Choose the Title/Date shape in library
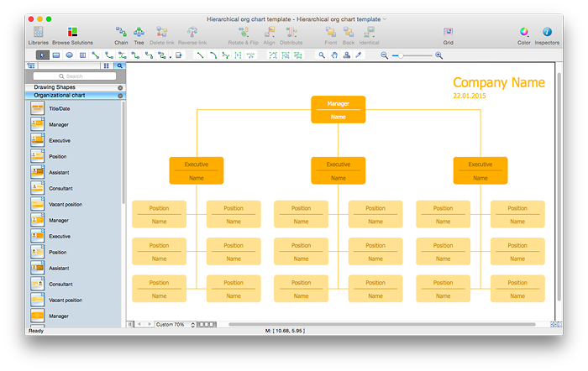 [59, 108]
